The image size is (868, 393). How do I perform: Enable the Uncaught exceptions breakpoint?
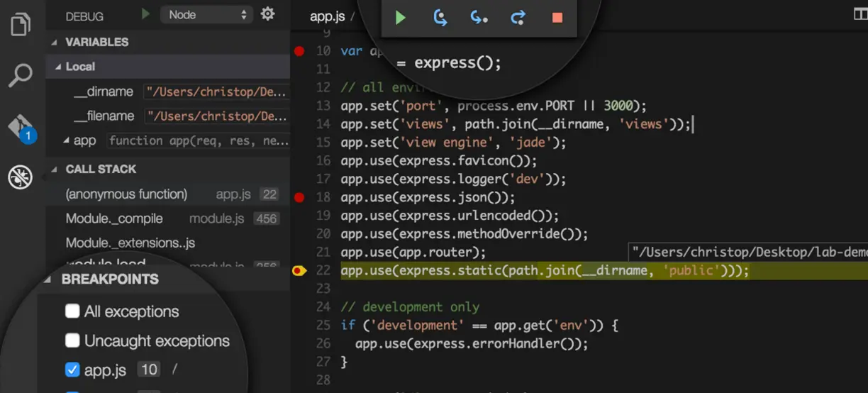[x=72, y=341]
